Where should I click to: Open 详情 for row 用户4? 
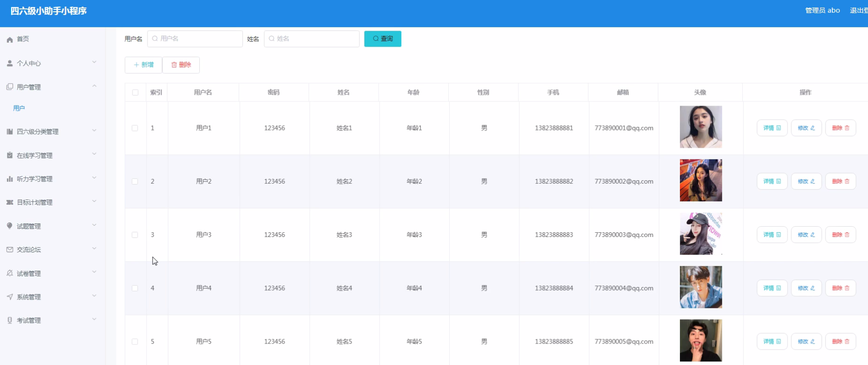(772, 288)
